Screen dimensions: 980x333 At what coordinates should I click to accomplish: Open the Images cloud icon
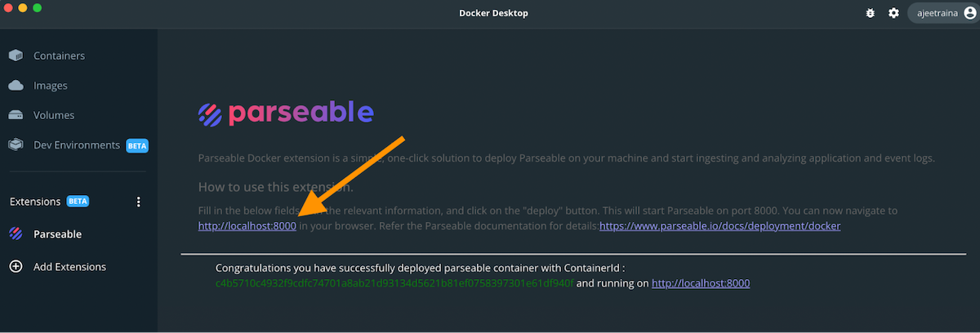coord(16,86)
